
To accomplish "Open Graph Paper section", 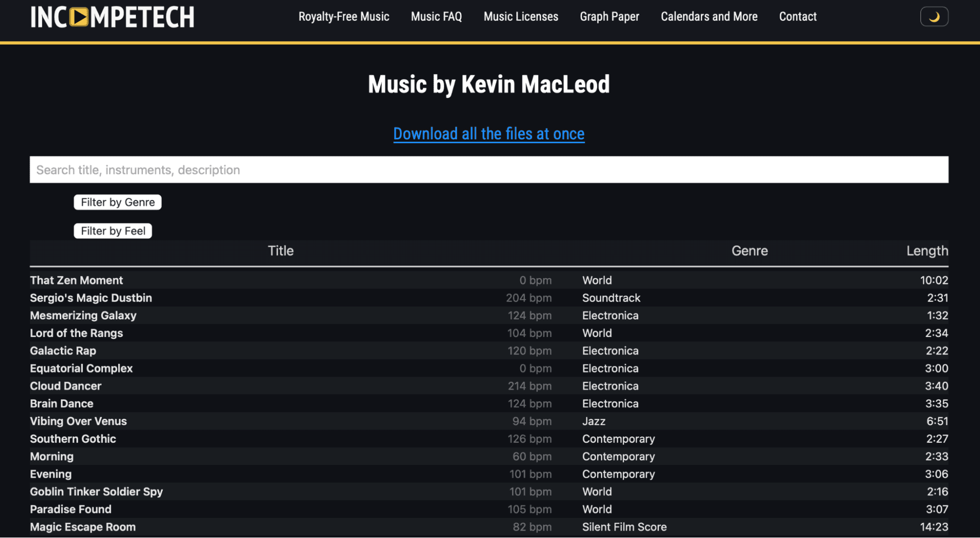I will (x=609, y=17).
